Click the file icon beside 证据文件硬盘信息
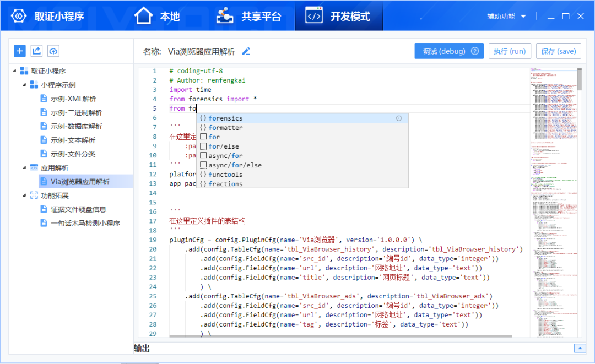Image resolution: width=595 pixels, height=364 pixels. click(x=44, y=209)
